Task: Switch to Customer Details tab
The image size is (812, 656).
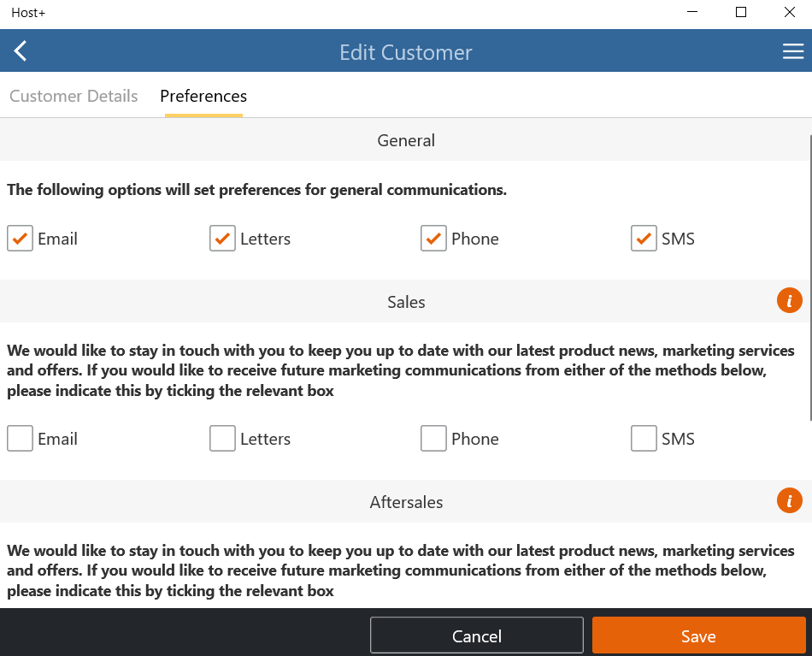Action: point(74,96)
